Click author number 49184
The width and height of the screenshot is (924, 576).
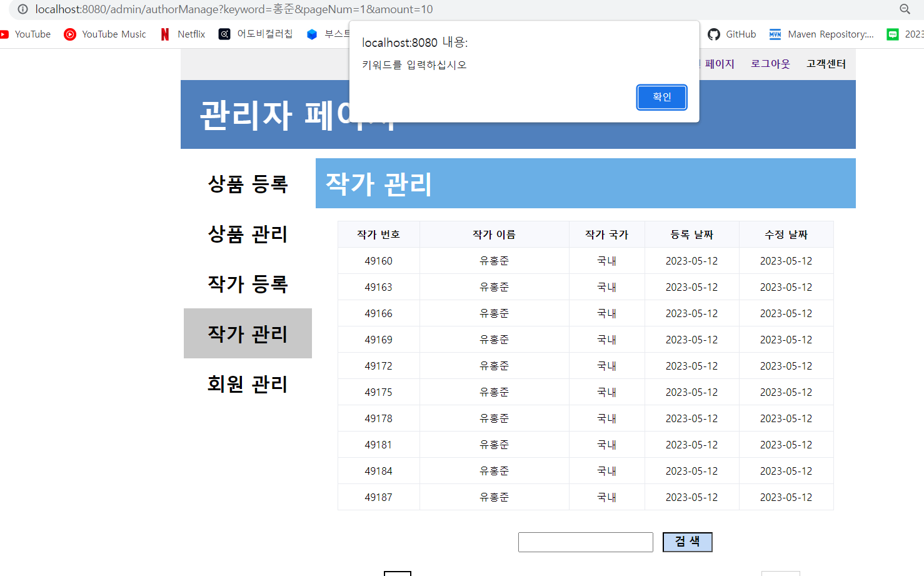click(x=379, y=471)
